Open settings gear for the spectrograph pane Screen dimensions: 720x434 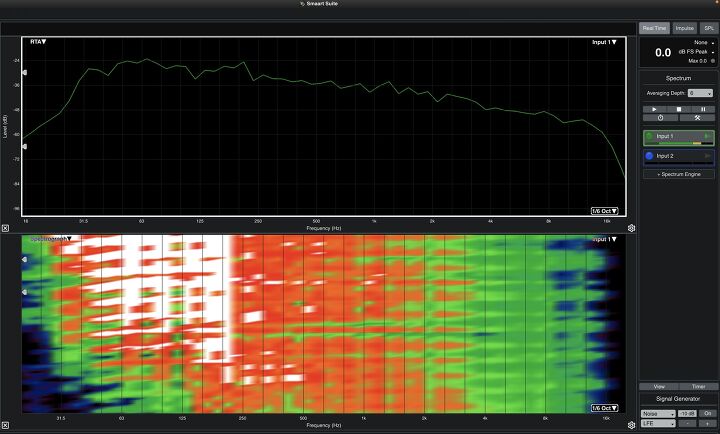coord(631,425)
